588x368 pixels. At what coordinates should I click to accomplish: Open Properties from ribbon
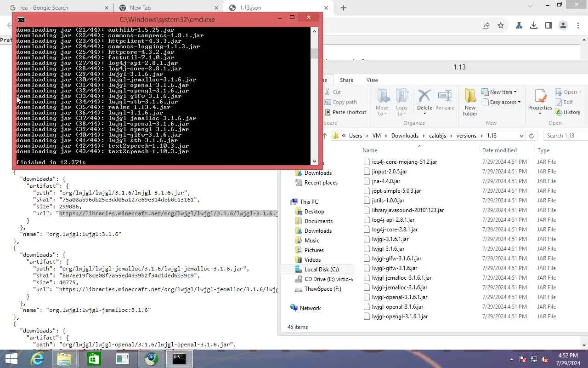click(540, 102)
